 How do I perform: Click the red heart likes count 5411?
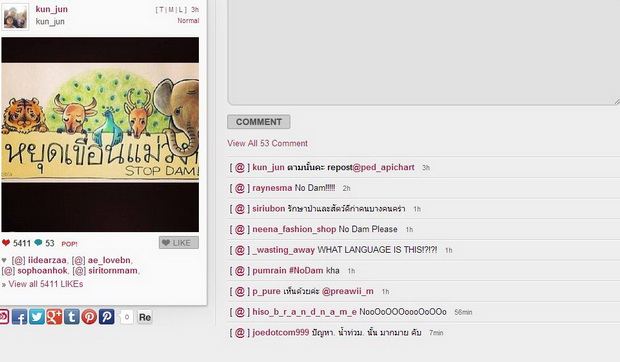coord(16,243)
